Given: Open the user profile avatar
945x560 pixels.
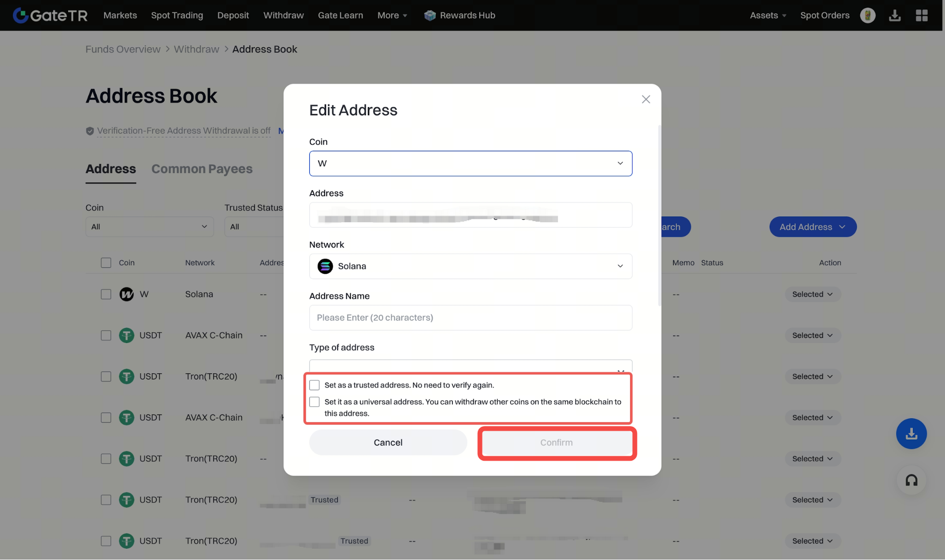Looking at the screenshot, I should click(867, 15).
